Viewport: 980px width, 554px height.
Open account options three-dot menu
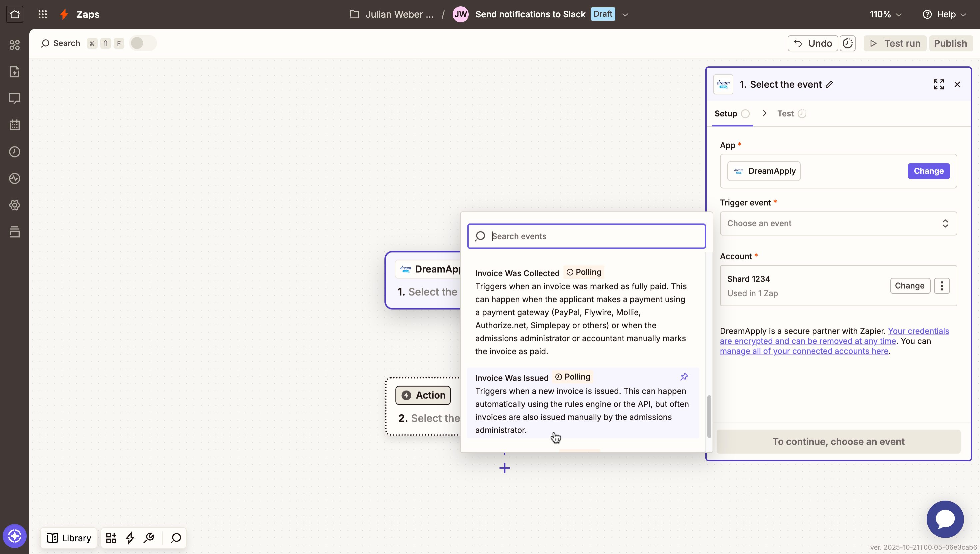(942, 286)
